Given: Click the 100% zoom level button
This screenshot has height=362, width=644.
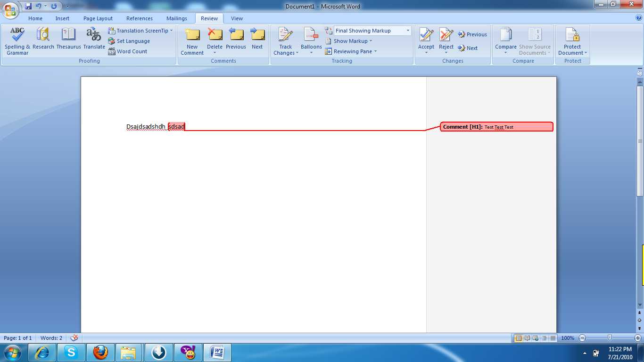Looking at the screenshot, I should [x=568, y=338].
